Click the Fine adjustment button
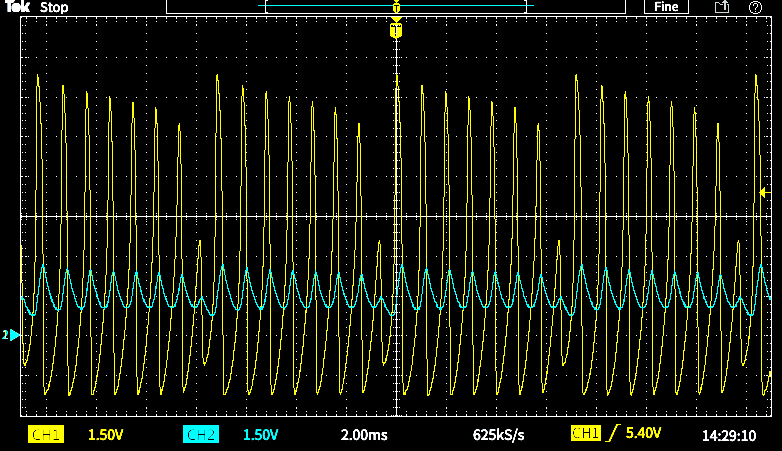Screen dimensions: 782x451 pos(666,7)
